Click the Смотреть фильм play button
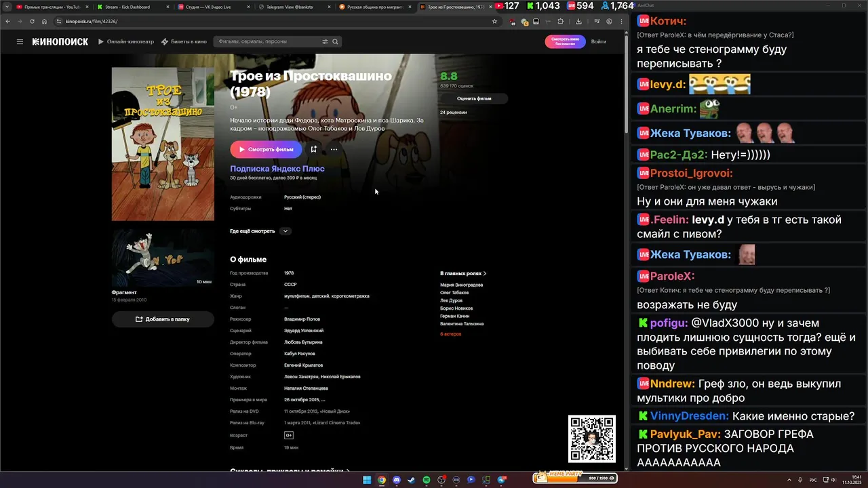This screenshot has width=868, height=488. [x=266, y=149]
